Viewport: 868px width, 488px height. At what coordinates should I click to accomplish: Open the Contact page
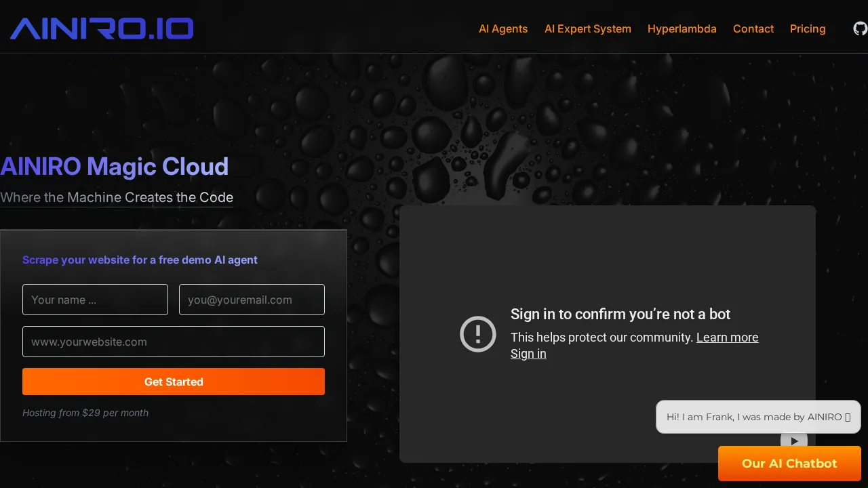click(x=753, y=28)
